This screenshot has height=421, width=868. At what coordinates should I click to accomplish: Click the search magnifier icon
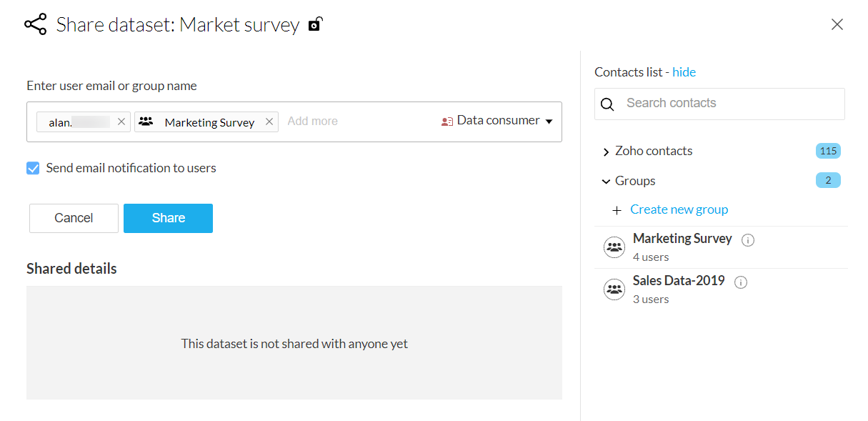(x=607, y=104)
